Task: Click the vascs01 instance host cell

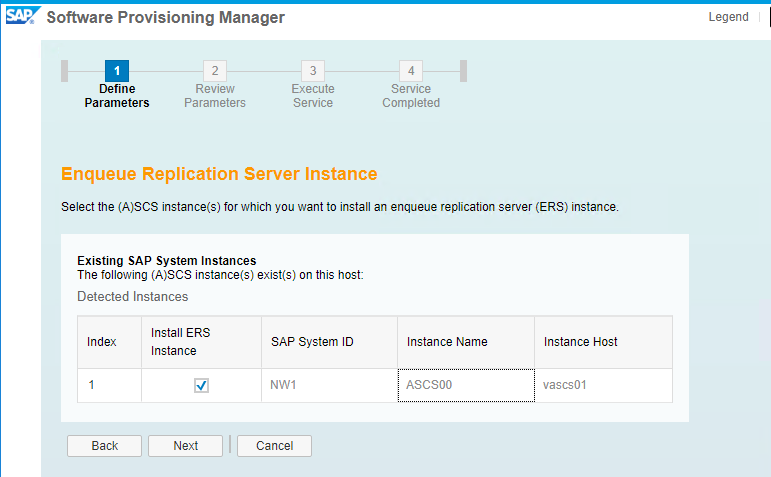Action: [603, 385]
